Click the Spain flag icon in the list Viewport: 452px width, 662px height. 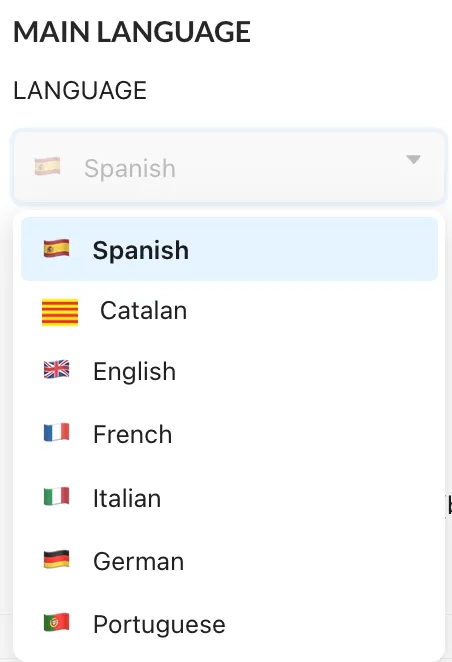57,248
